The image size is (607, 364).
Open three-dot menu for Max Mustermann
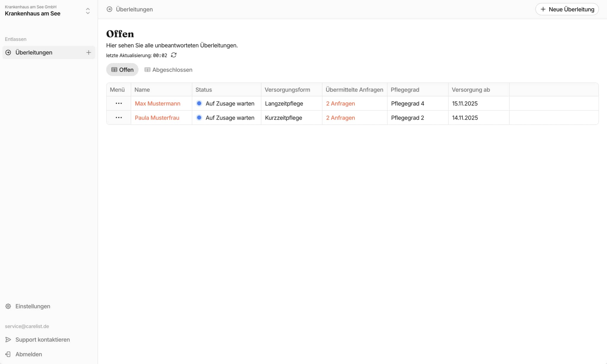pos(119,103)
